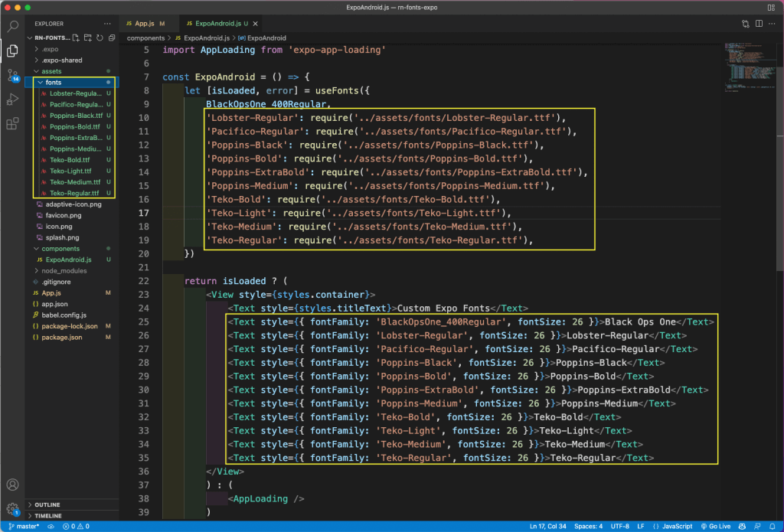Collapse the fonts folder
The height and width of the screenshot is (532, 784).
click(x=54, y=82)
